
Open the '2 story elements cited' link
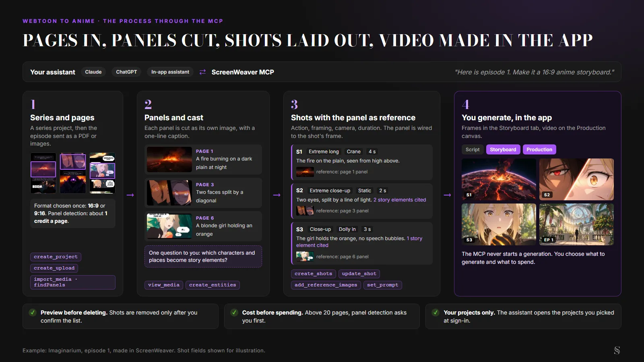click(400, 200)
